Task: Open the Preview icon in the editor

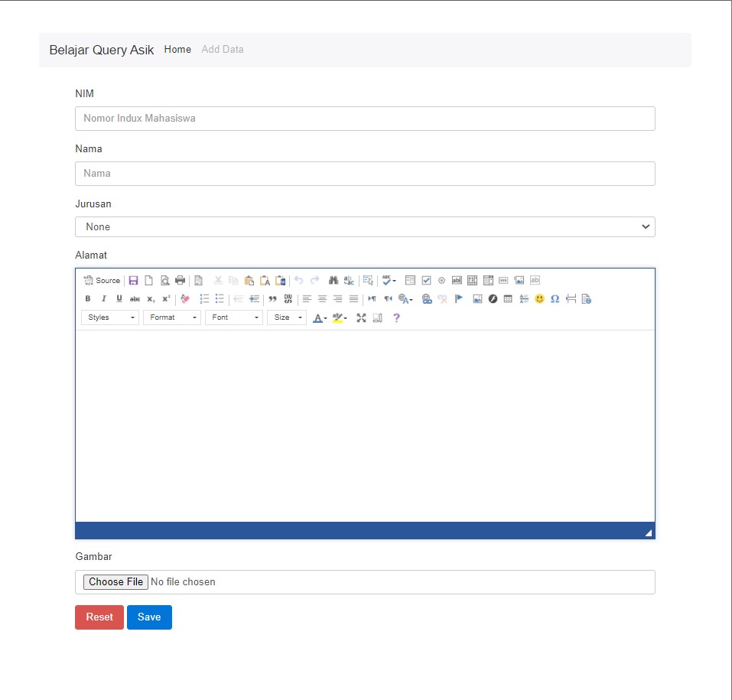Action: click(164, 280)
